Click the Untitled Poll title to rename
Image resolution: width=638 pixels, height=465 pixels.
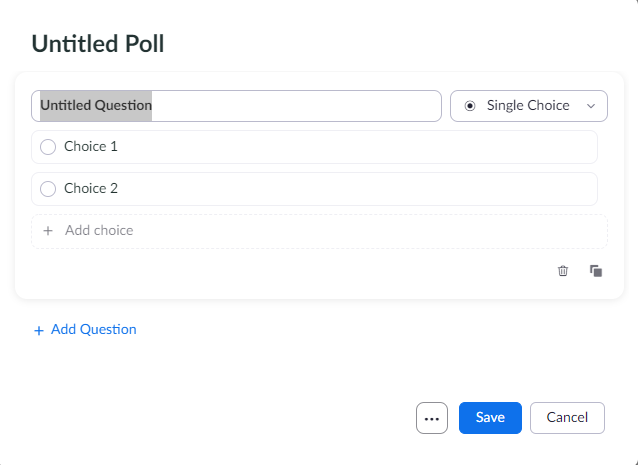[x=98, y=43]
